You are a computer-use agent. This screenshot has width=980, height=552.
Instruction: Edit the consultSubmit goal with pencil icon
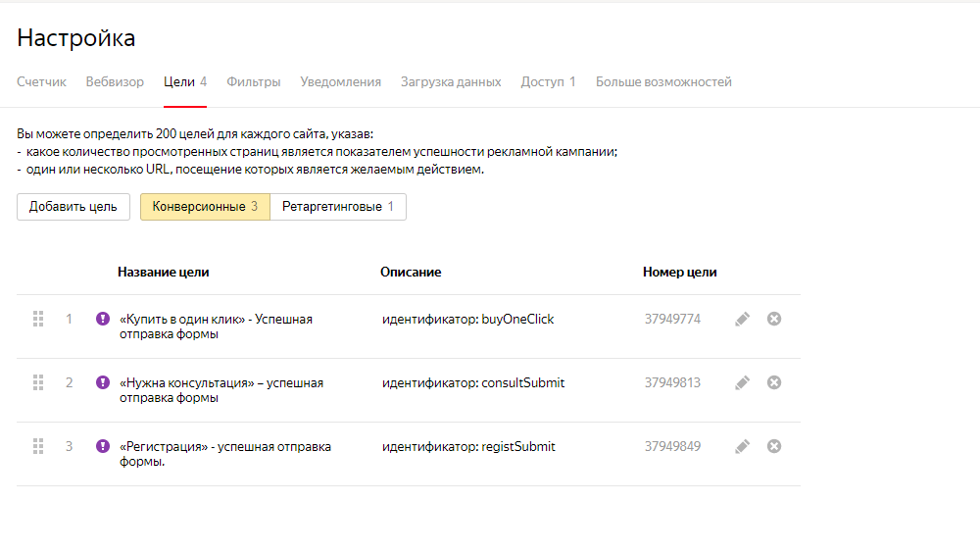742,382
